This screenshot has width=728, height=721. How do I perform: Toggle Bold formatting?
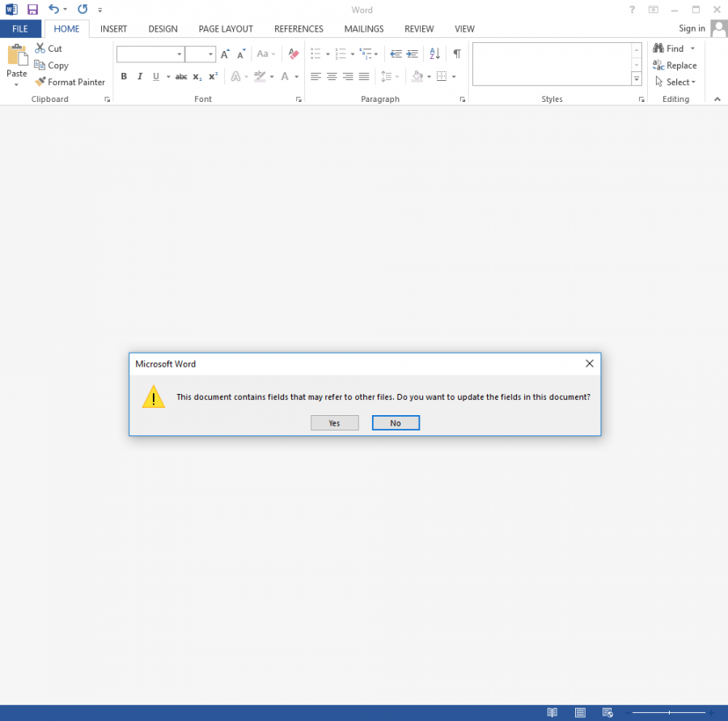point(124,77)
